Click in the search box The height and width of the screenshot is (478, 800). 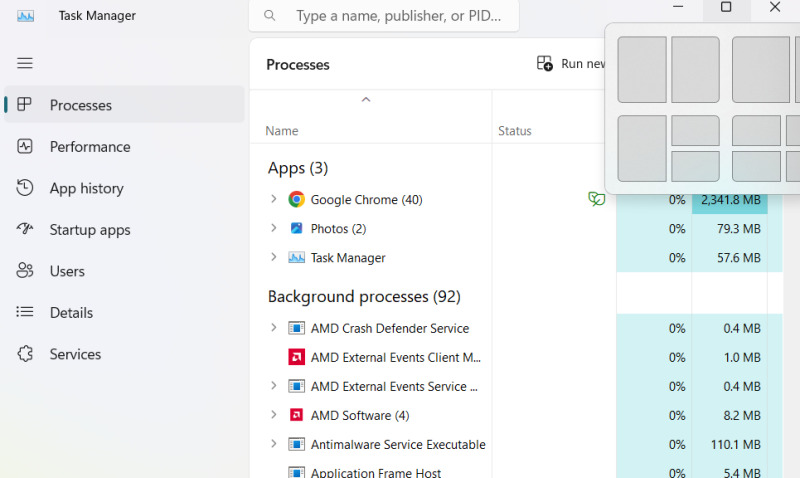[384, 16]
